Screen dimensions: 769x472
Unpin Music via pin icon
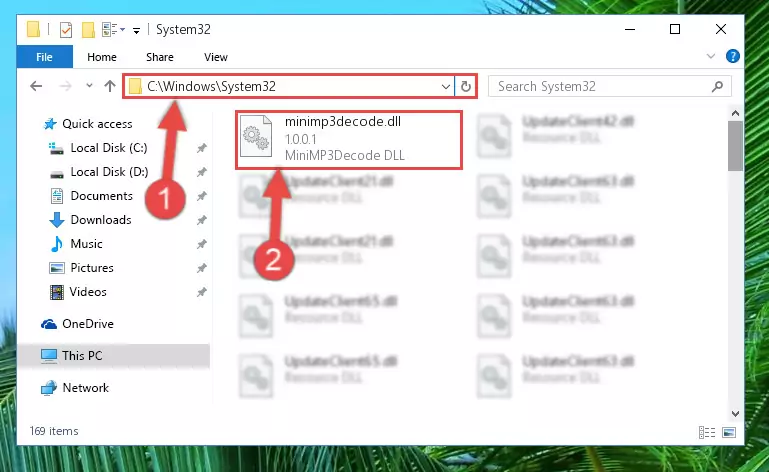(x=202, y=244)
